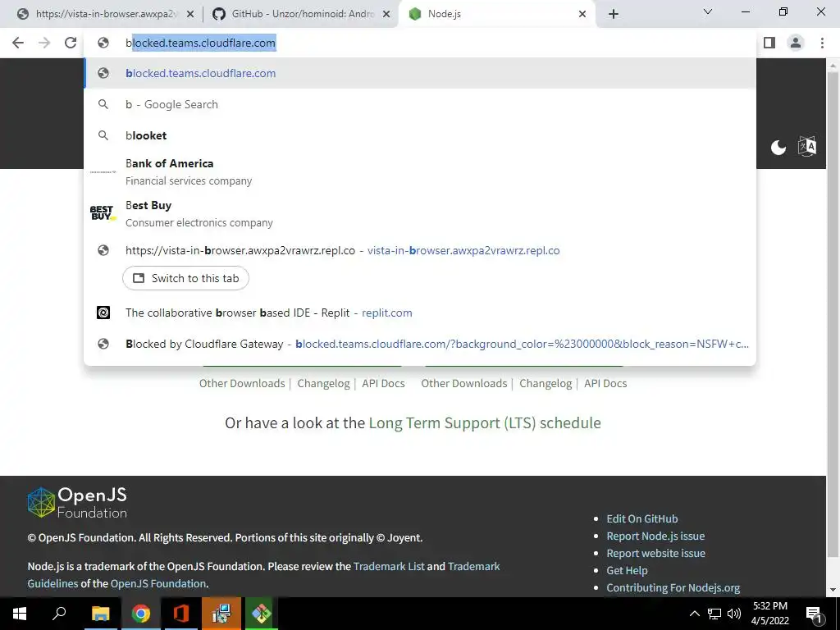Screen dimensions: 840x630
Task: Reload the current page
Action: point(71,43)
